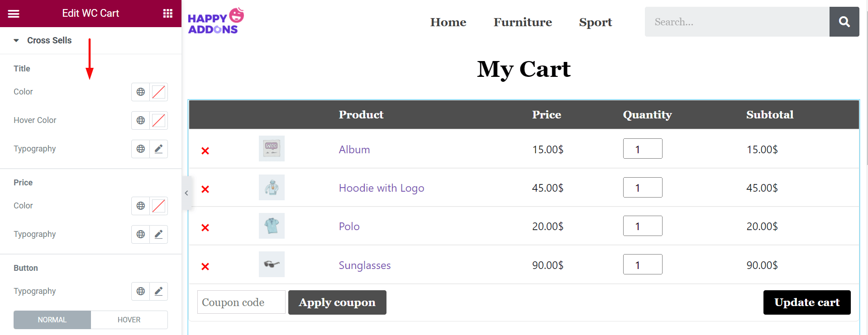
Task: Remove Sunglasses from the cart
Action: pos(205,266)
